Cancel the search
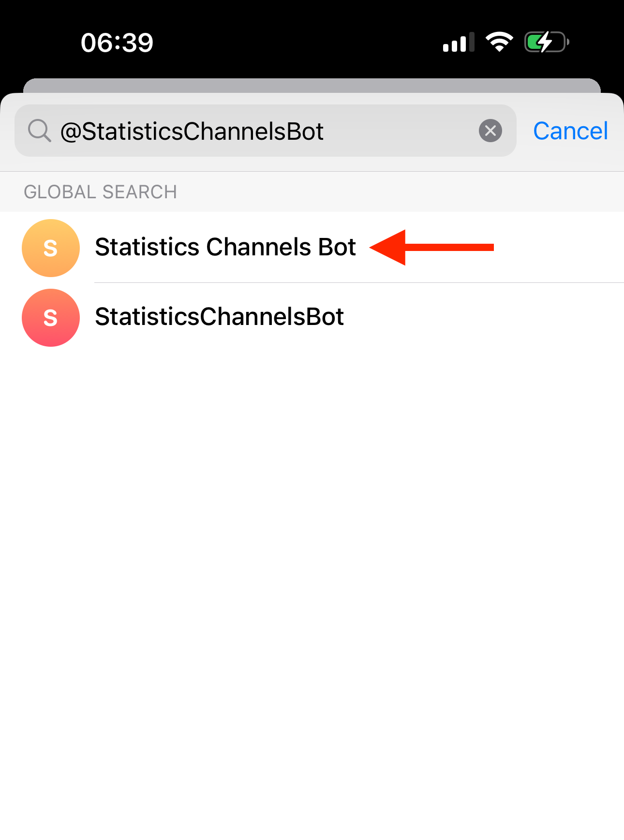The height and width of the screenshot is (840, 624). click(570, 131)
